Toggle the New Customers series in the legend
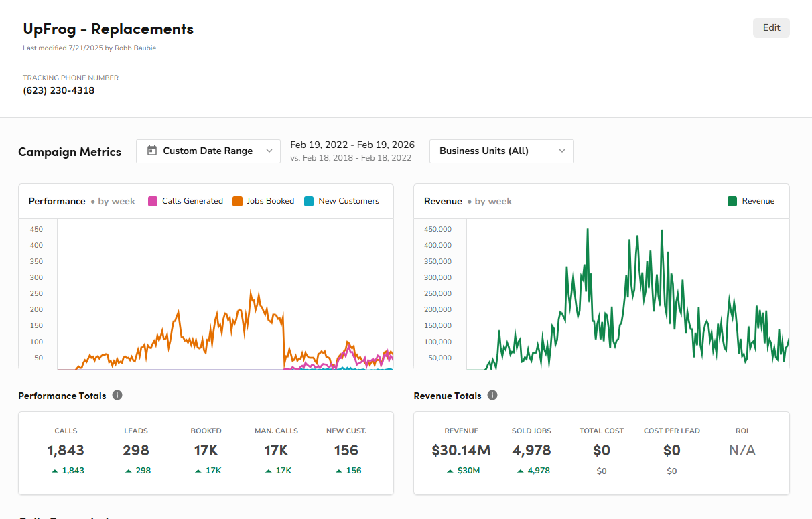Screen dimensions: 812x519 coord(341,200)
